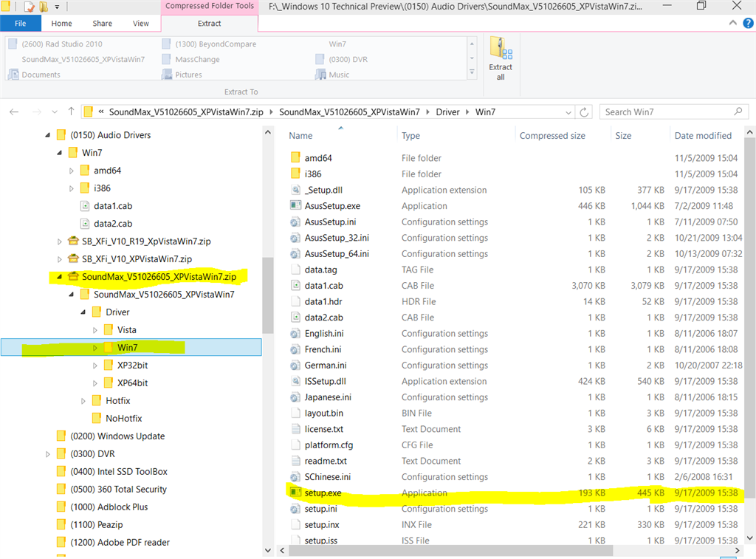Expand the (0300) DVR tree node
The image size is (756, 559).
tap(48, 454)
